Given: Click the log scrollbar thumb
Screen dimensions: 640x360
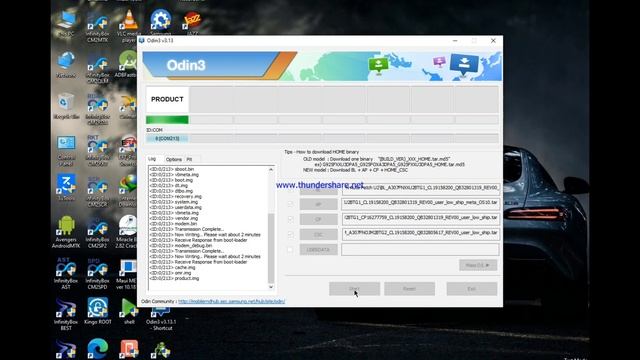Looking at the screenshot, I should [x=271, y=248].
